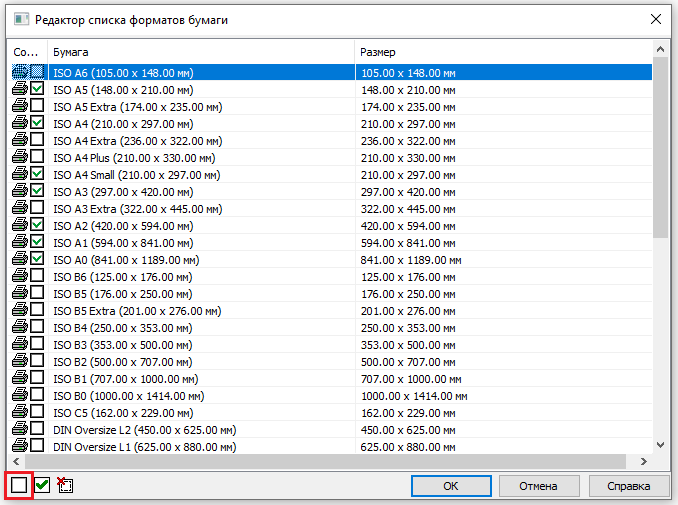Sort by the Размер column header
Image resolution: width=678 pixels, height=505 pixels.
(x=500, y=50)
